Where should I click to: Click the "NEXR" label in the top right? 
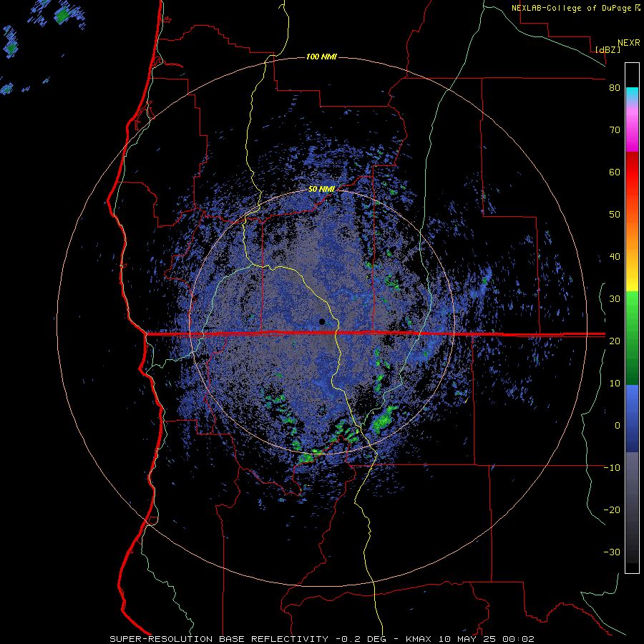[629, 43]
